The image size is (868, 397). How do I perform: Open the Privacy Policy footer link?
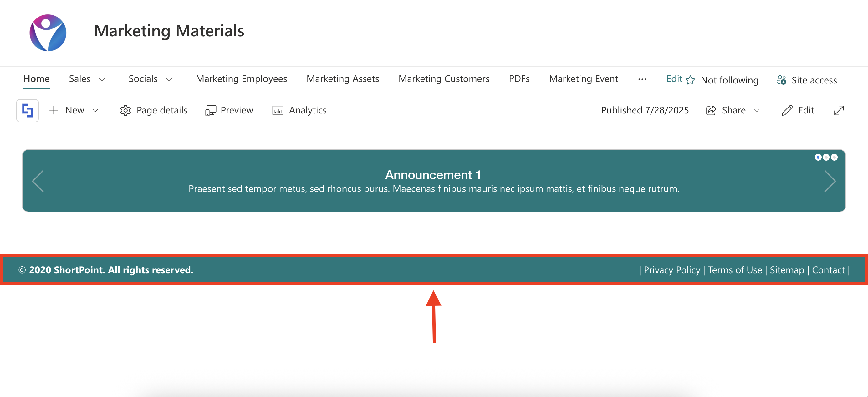click(x=671, y=270)
